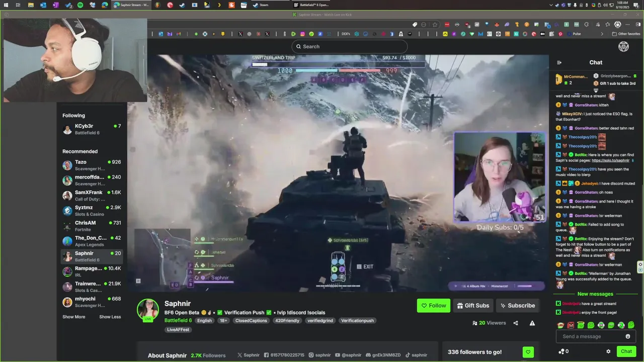The height and width of the screenshot is (362, 644).
Task: Open Tazo channel in Recommended list
Action: [92, 165]
